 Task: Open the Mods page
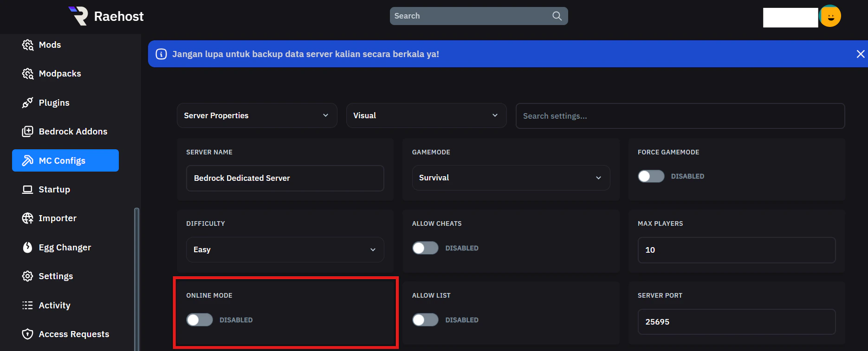(50, 45)
